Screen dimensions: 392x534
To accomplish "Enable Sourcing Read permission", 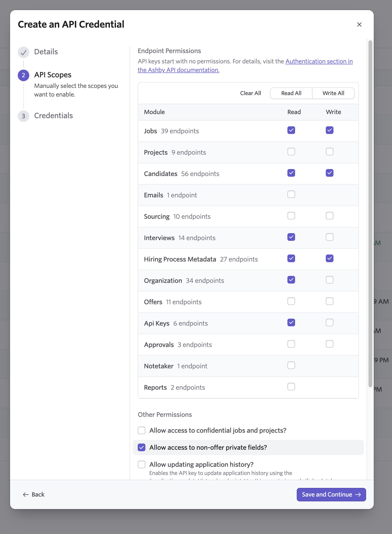I will click(291, 216).
